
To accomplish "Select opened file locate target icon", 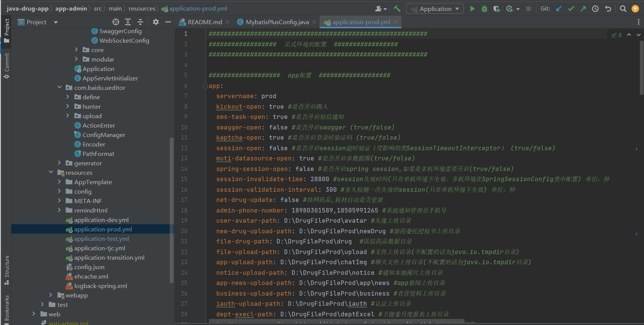I will point(116,22).
